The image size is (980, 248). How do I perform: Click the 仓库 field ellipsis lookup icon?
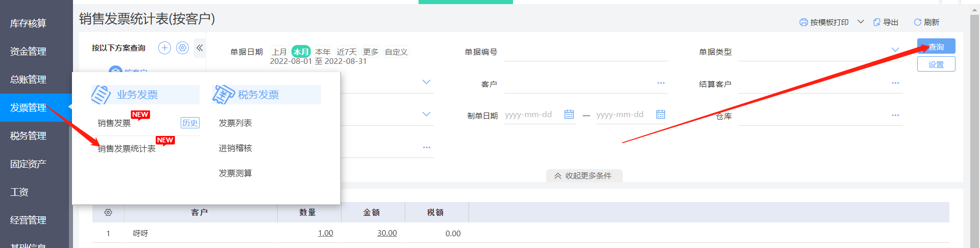pyautogui.click(x=895, y=116)
